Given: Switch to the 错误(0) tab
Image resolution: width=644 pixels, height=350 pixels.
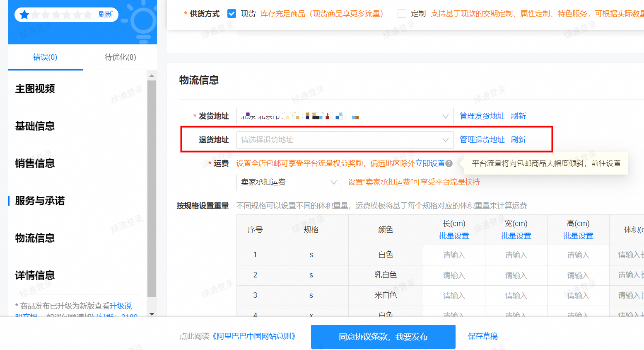Looking at the screenshot, I should pos(45,57).
